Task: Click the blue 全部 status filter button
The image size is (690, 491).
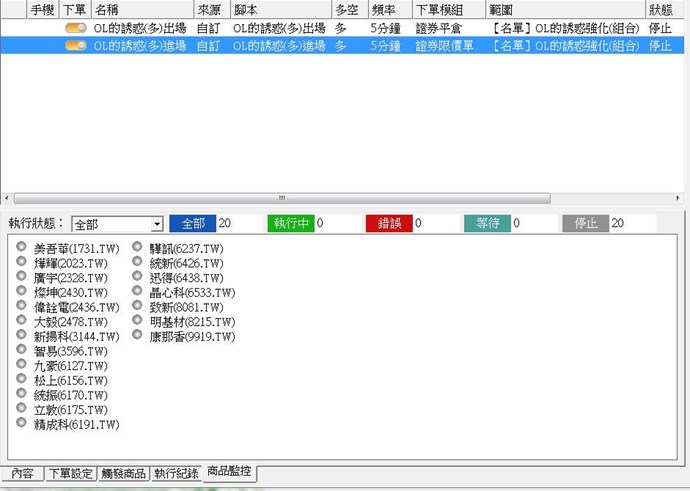Action: (192, 224)
